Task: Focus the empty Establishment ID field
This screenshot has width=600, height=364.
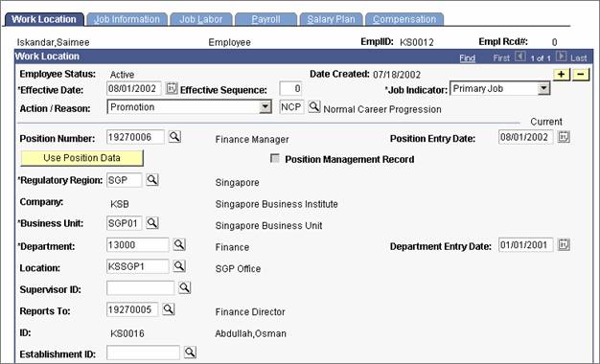Action: (143, 353)
